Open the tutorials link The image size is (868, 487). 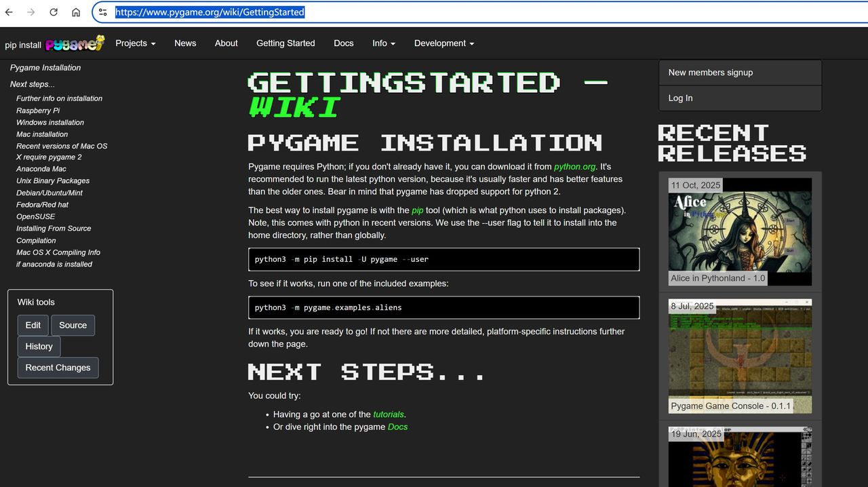click(x=389, y=414)
